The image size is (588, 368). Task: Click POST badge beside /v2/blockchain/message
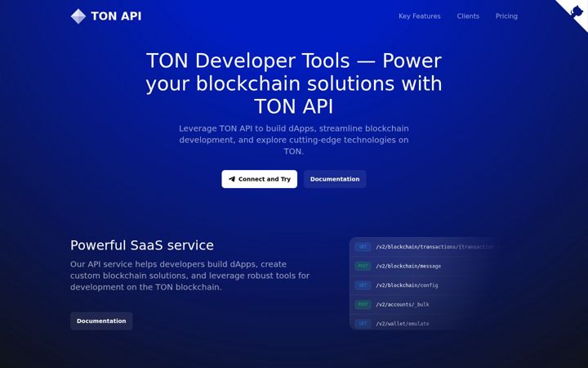(x=363, y=267)
